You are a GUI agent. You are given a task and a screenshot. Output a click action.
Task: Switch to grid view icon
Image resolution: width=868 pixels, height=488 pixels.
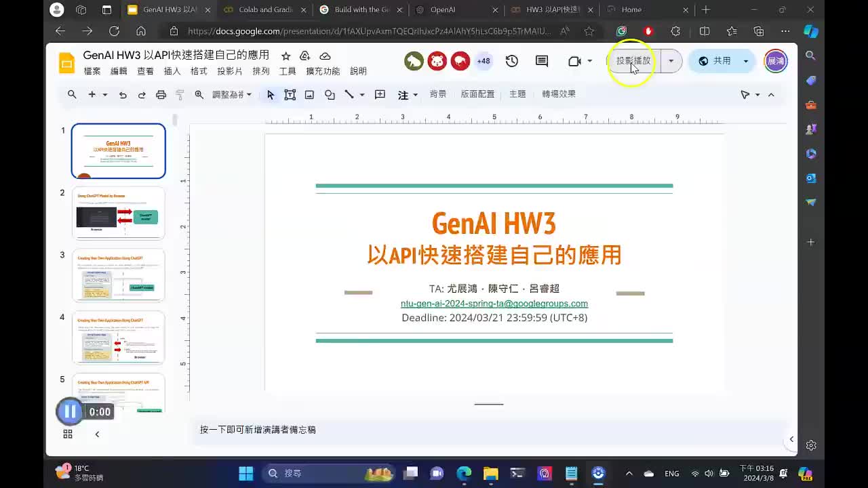point(68,434)
